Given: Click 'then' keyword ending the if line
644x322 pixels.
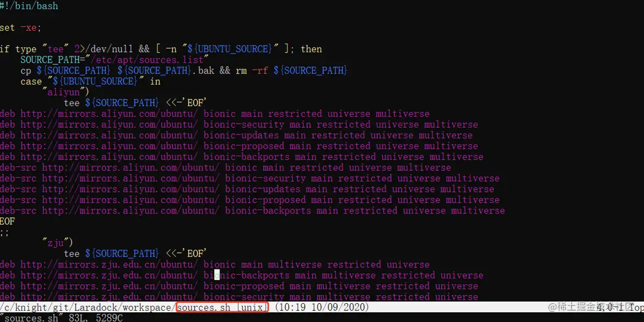Looking at the screenshot, I should (x=311, y=49).
